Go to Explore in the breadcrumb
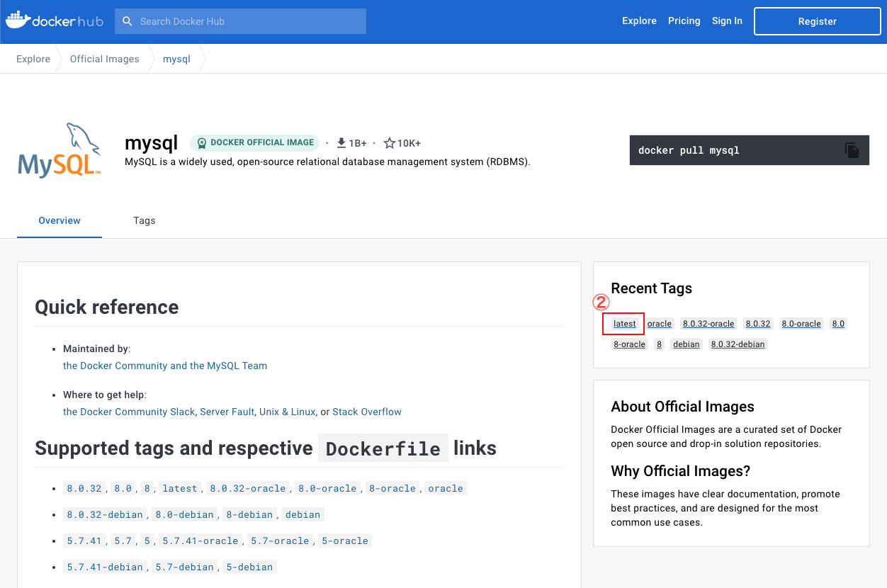Viewport: 887px width, 588px height. (33, 59)
